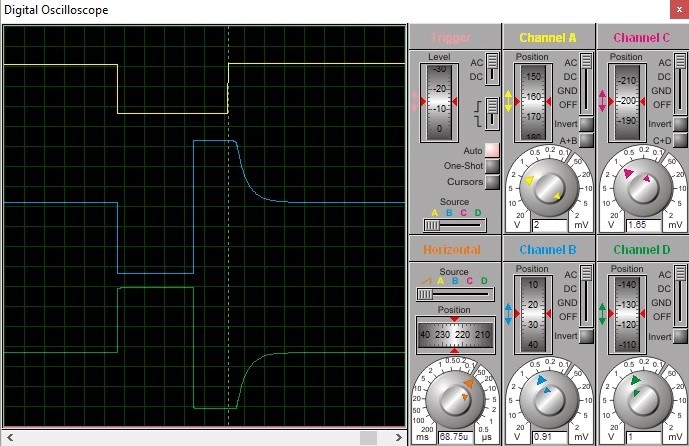The image size is (689, 446).
Task: Click the Channel A Position wheel
Action: [532, 102]
